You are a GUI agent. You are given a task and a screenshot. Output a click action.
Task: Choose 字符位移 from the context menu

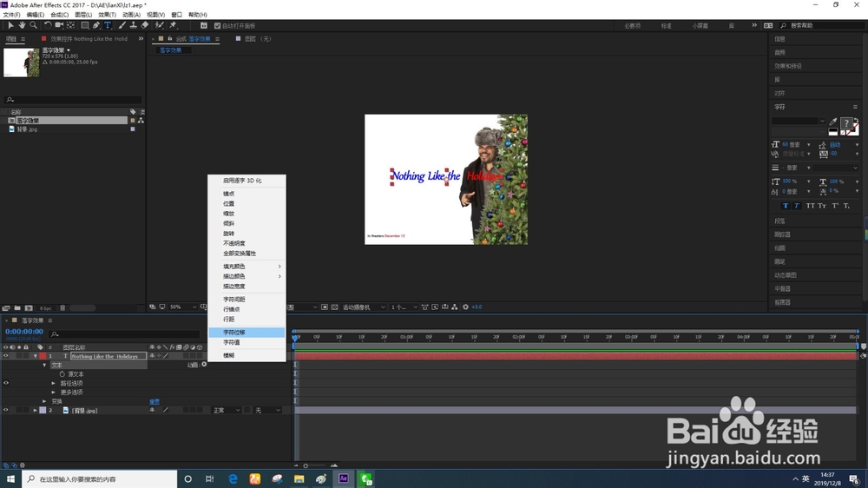point(247,333)
